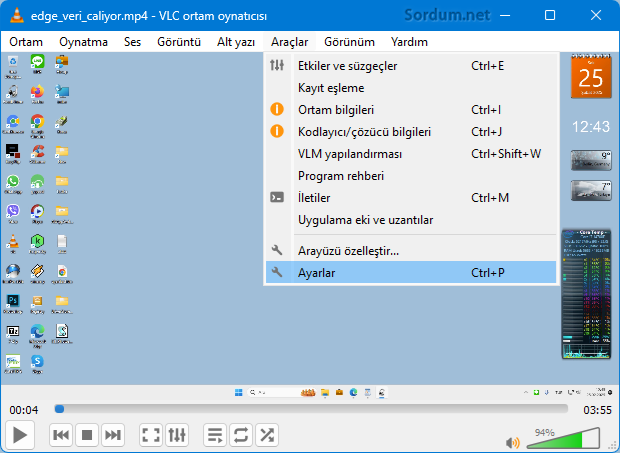Click Microsoft Edge icon in video desktop
620x453 pixels.
tap(38, 331)
